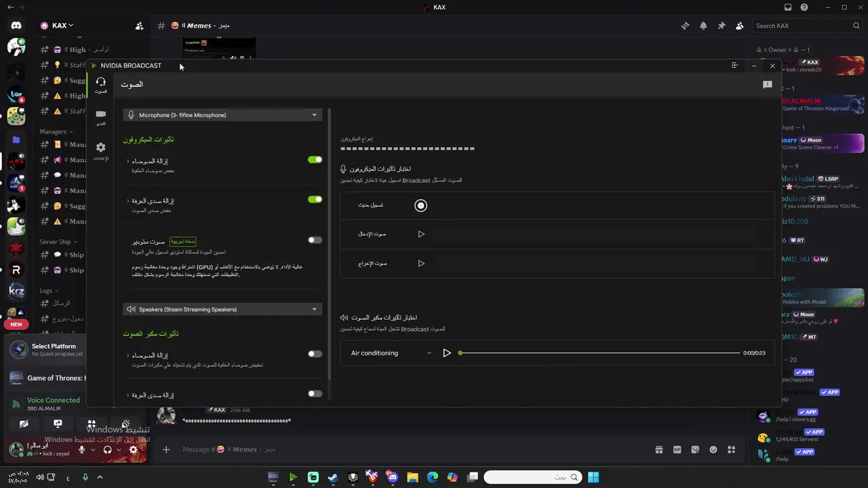Open File Explorer from the taskbar

tap(412, 477)
